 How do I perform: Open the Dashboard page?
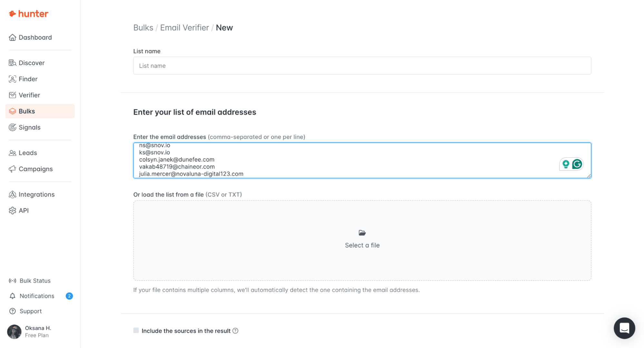[x=35, y=37]
